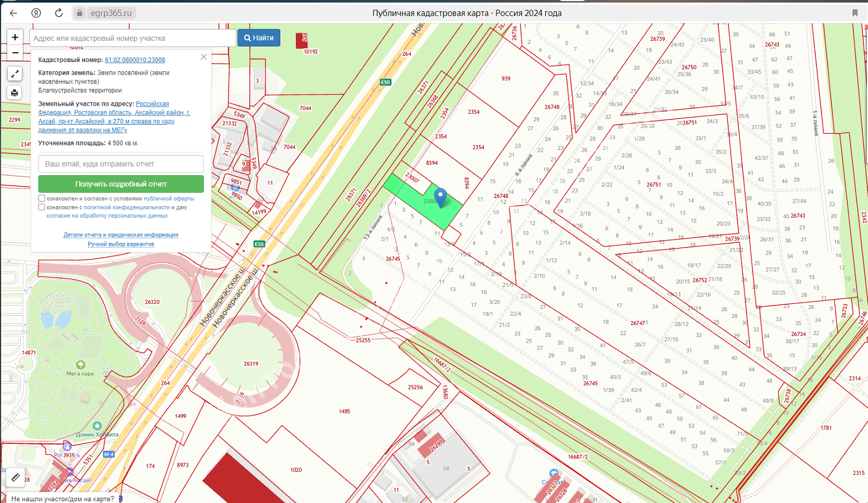Viewport: 868px width, 503px height.
Task: Open Yandex home icon in browser toolbar
Action: click(36, 13)
